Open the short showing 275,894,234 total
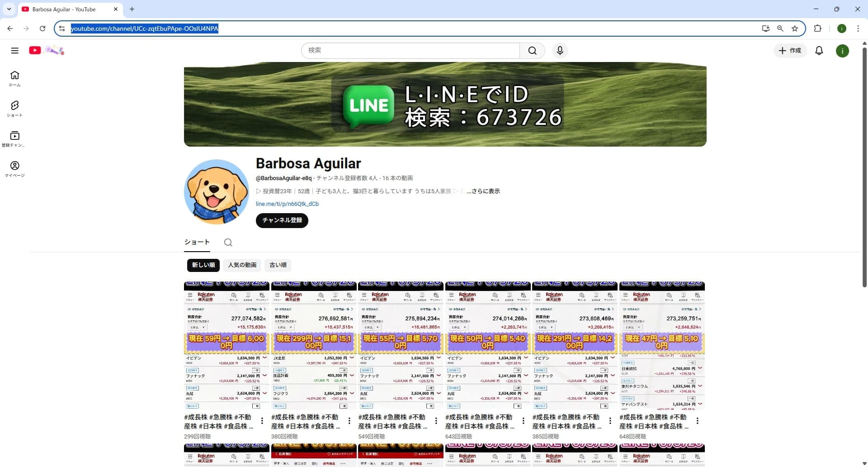This screenshot has height=467, width=868. (x=401, y=346)
